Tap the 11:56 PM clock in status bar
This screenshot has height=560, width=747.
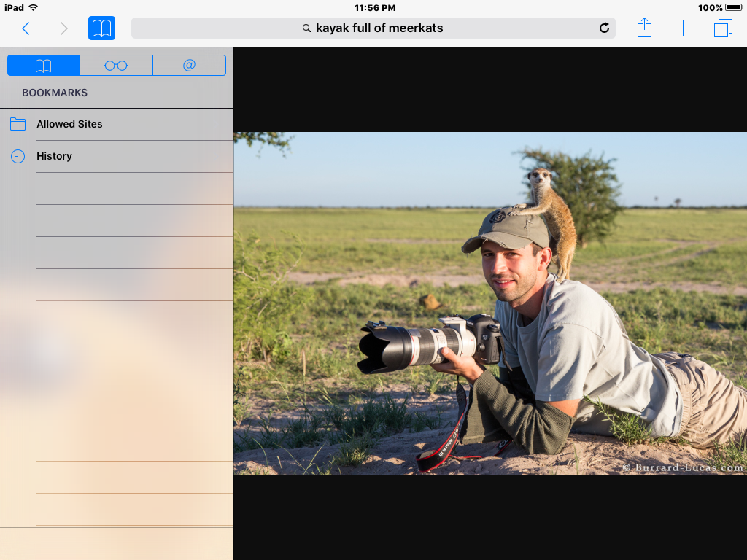click(x=375, y=7)
